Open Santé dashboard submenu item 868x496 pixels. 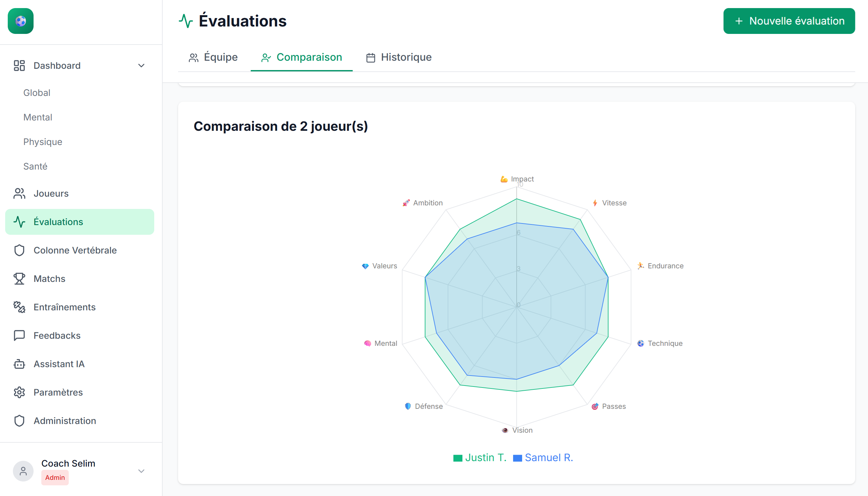35,166
